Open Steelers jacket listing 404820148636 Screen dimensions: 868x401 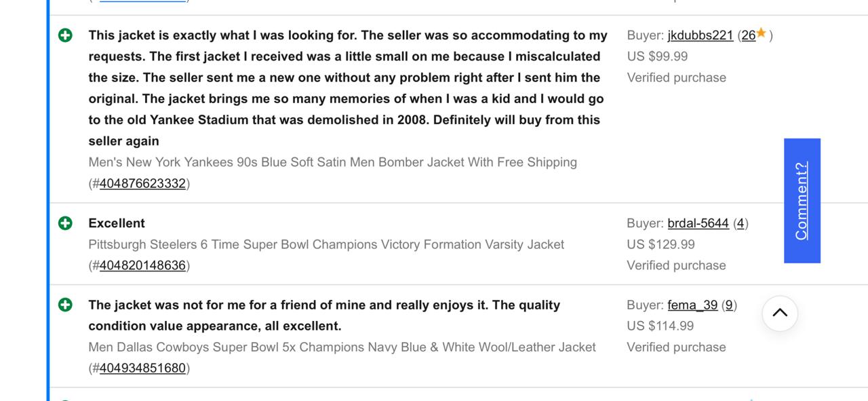[143, 265]
